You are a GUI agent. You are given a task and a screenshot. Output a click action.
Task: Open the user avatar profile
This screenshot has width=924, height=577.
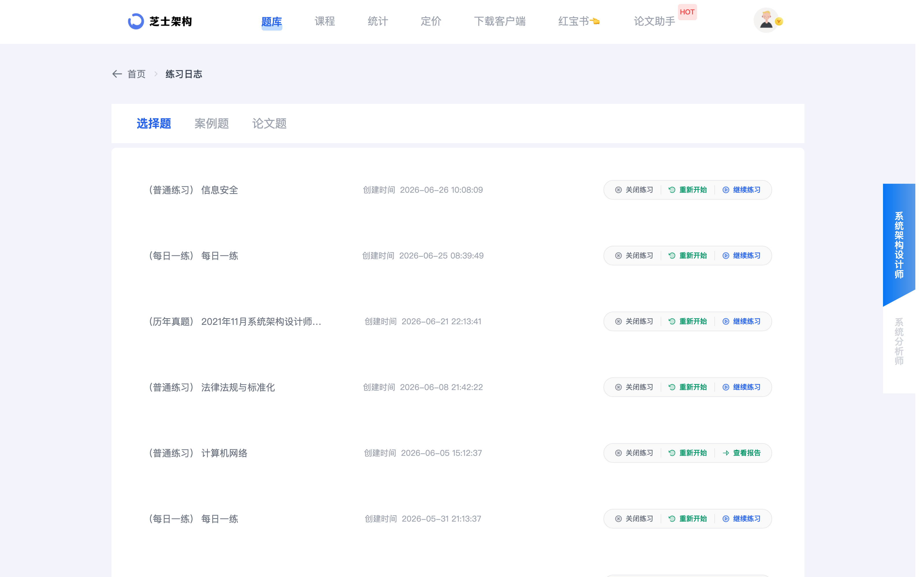point(766,21)
